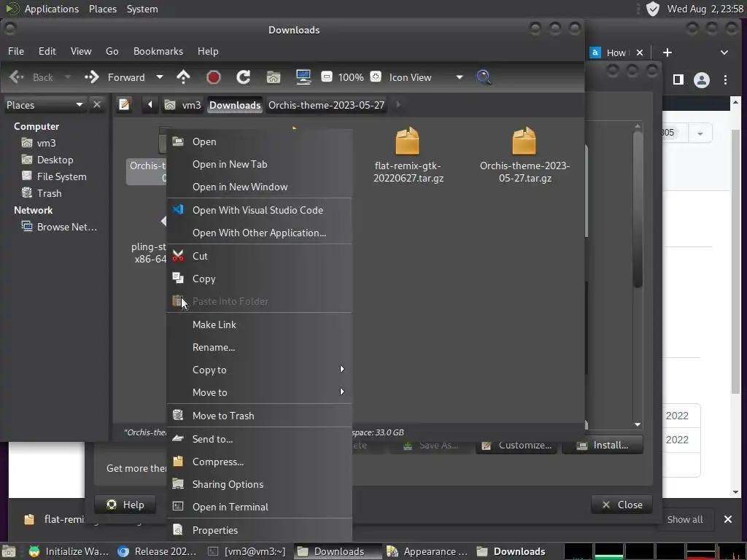Click Orchis-theme-2023-05-27 path button
Viewport: 747px width, 560px height.
click(x=326, y=105)
